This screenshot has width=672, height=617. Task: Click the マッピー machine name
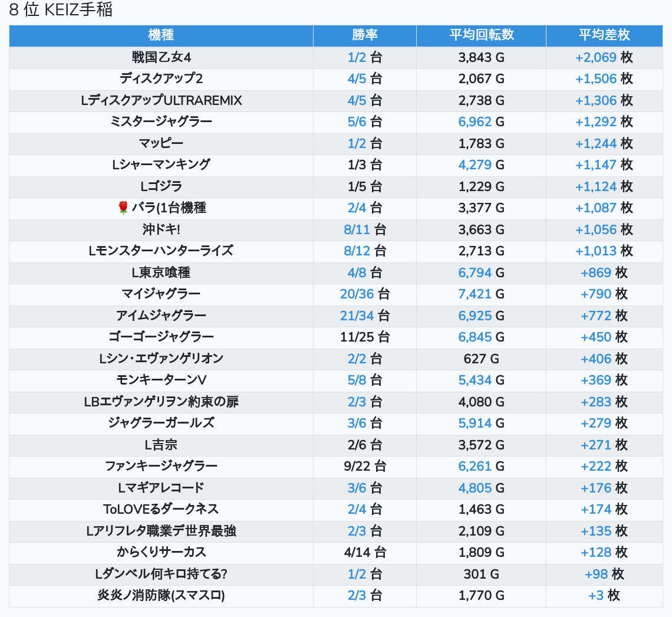161,143
